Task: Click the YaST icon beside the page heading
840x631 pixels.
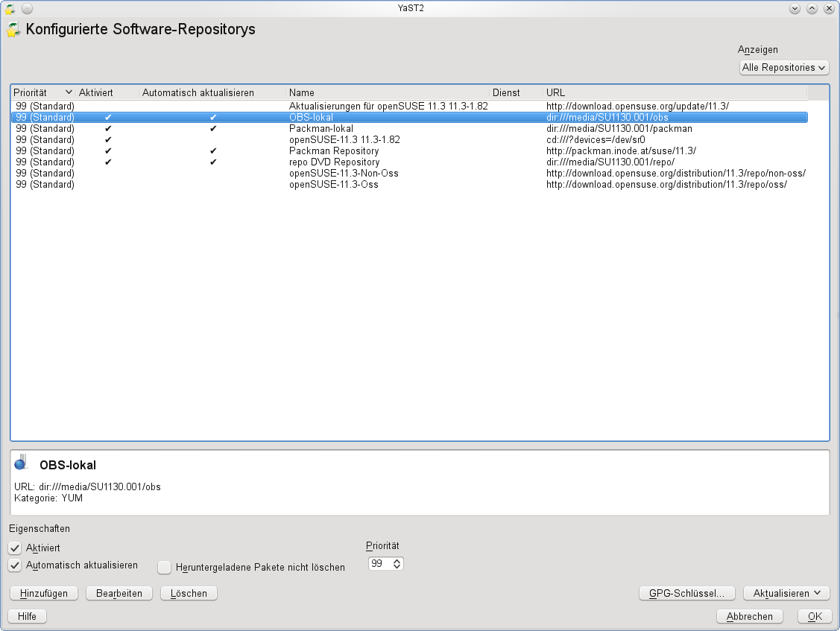Action: point(13,30)
